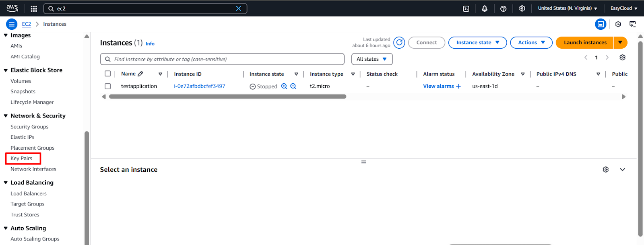Toggle the side navigation hamburger menu
This screenshot has height=245, width=644.
(x=12, y=24)
